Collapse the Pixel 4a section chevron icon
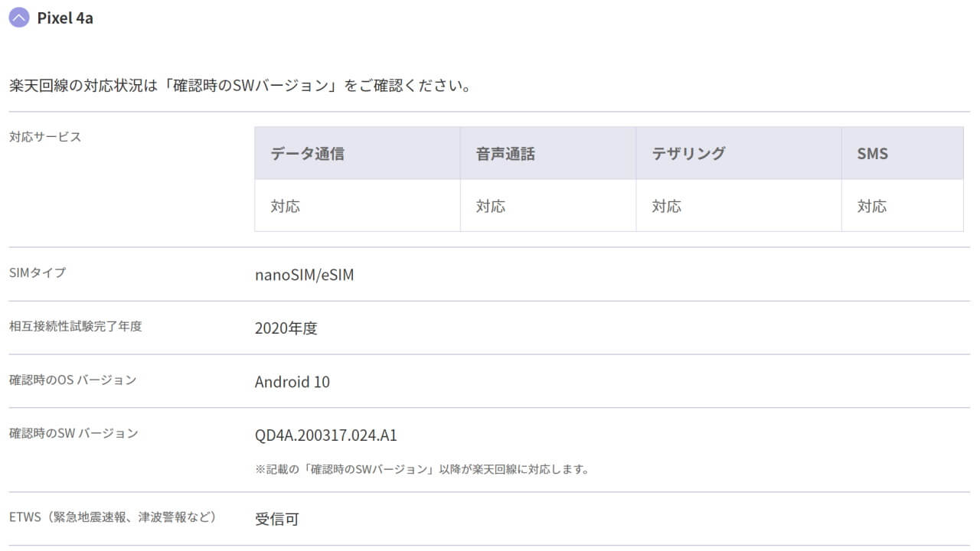The image size is (980, 551). pos(19,18)
